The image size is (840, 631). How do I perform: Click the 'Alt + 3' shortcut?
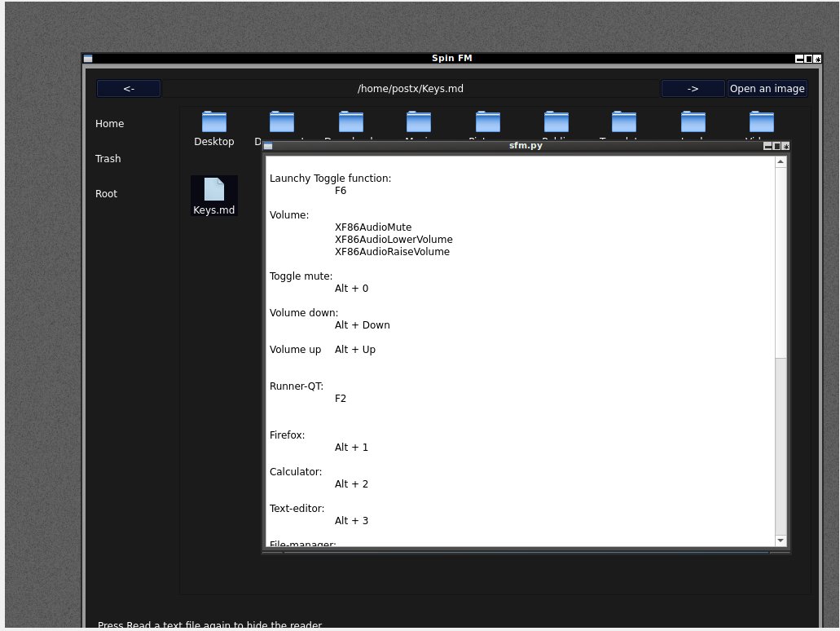(351, 521)
